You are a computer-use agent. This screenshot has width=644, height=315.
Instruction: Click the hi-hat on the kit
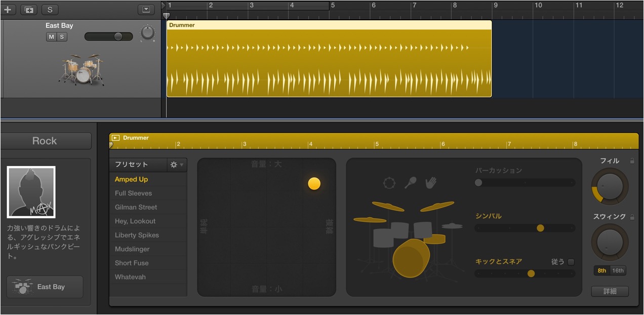click(452, 226)
